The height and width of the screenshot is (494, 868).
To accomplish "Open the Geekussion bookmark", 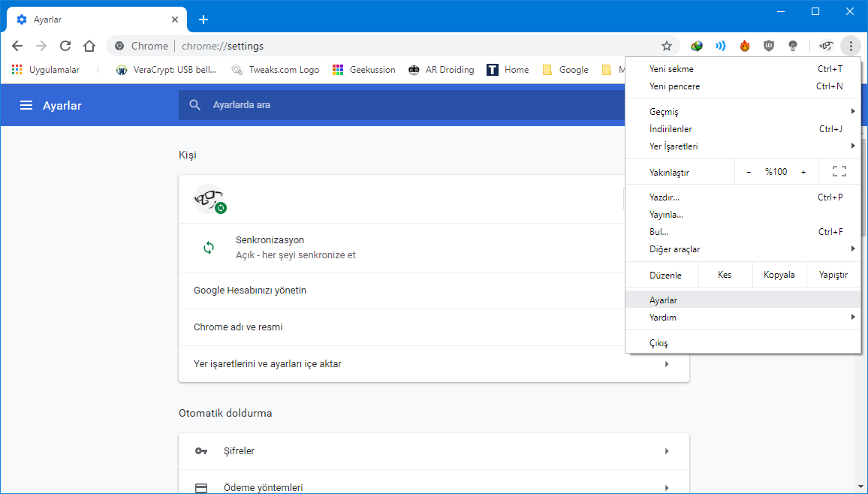I will [363, 70].
